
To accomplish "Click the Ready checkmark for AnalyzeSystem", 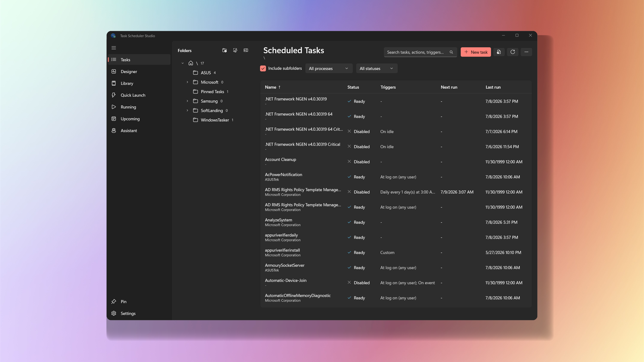I will click(349, 222).
